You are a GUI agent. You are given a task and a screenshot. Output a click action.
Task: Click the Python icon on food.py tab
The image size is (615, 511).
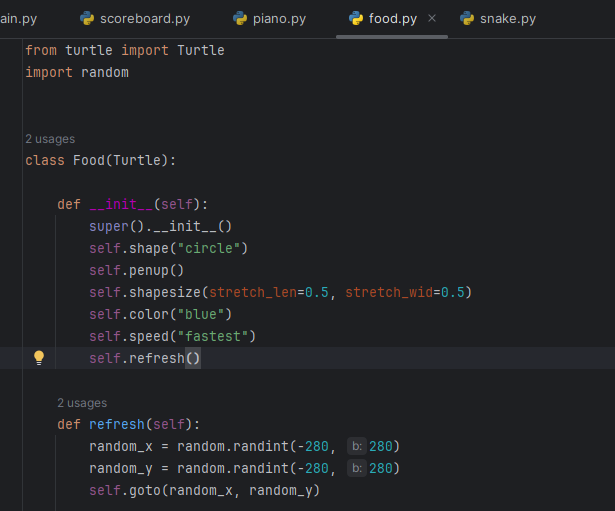(x=356, y=18)
